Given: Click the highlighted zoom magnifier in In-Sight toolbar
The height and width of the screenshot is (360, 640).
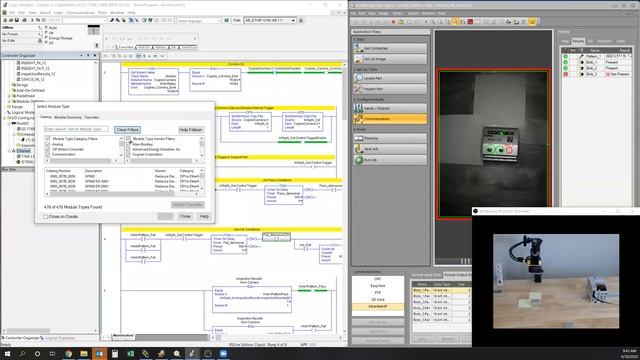Looking at the screenshot, I should tap(455, 22).
